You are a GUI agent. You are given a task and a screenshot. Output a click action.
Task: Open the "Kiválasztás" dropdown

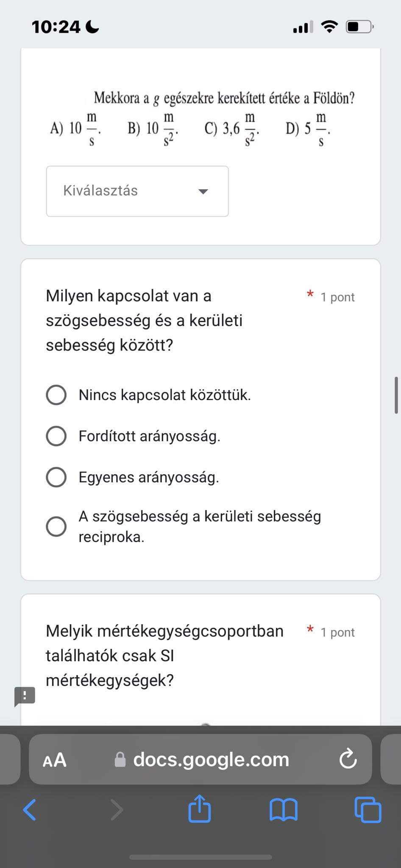coord(137,191)
